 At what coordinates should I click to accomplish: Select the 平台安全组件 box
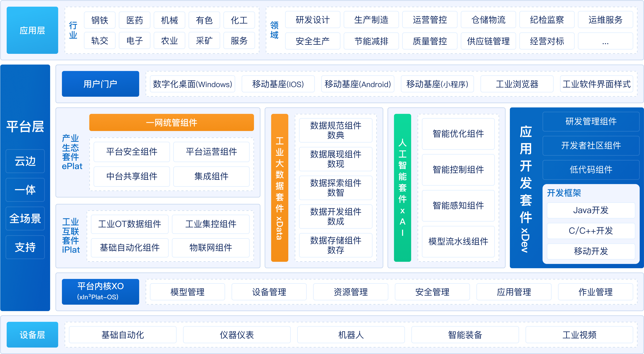(x=131, y=152)
